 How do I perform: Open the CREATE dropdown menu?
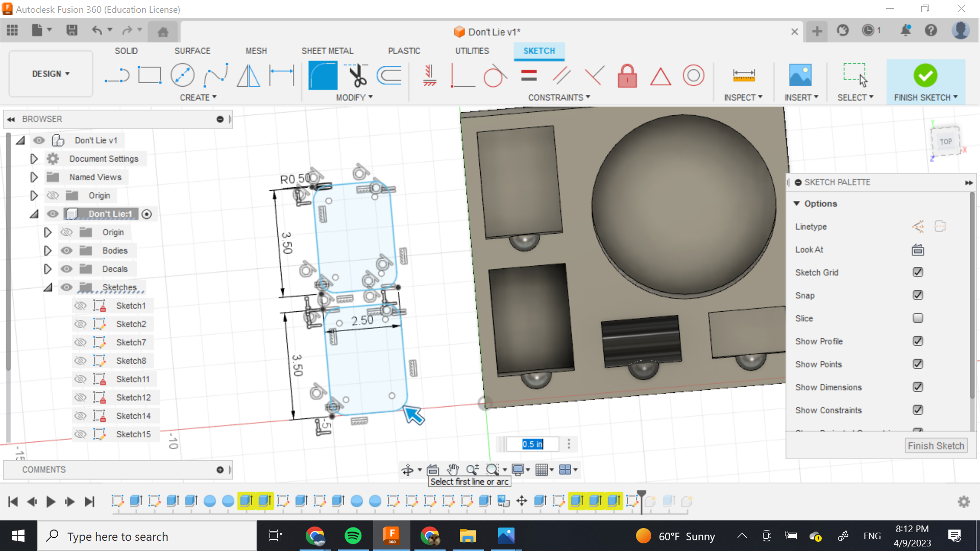pos(198,97)
